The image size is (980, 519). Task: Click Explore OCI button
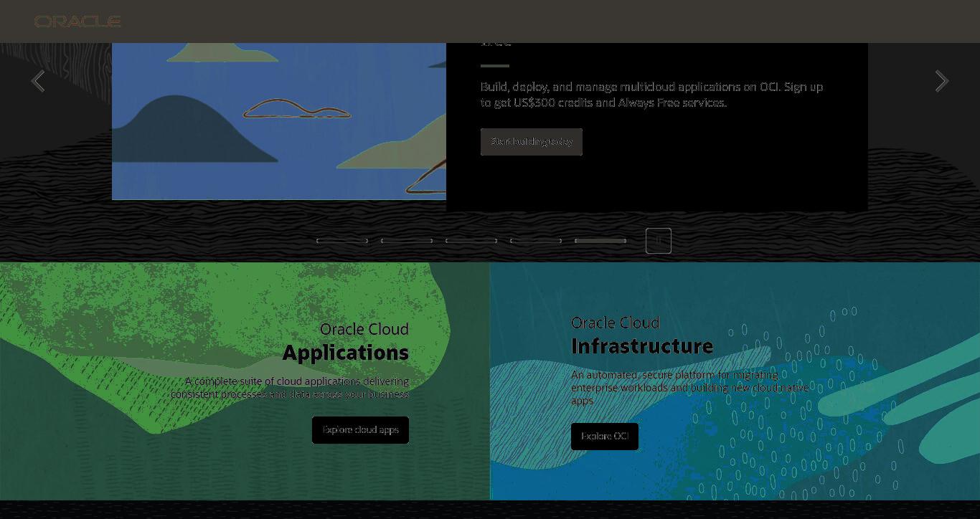605,437
